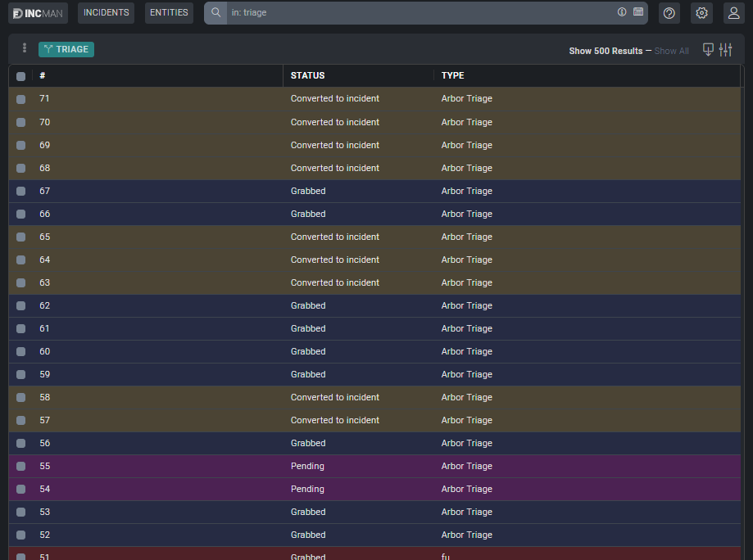The image size is (753, 560).
Task: Click the magnifier search icon
Action: click(x=216, y=13)
